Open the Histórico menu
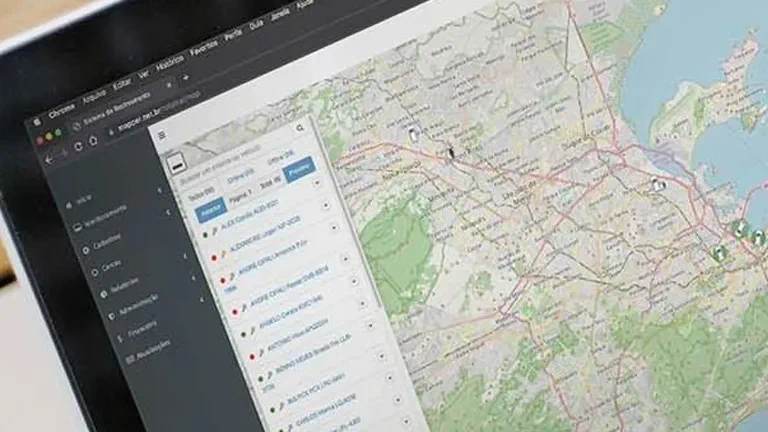768x432 pixels. point(170,63)
